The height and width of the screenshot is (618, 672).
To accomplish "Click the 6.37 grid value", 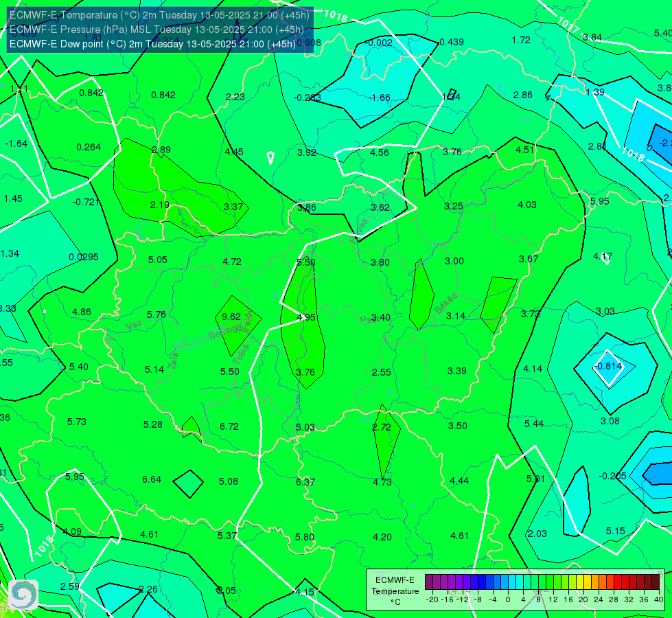I will pyautogui.click(x=305, y=483).
